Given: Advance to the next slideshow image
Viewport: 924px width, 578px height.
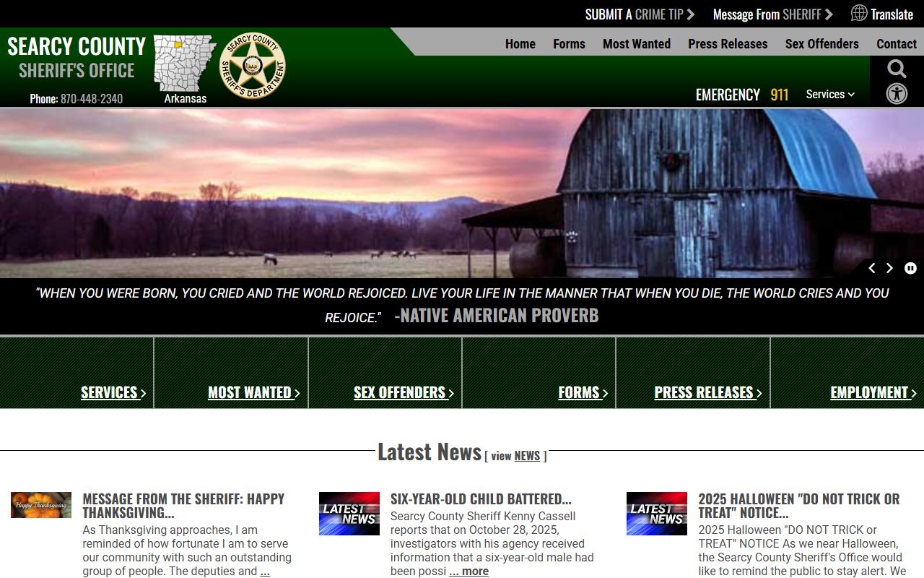Looking at the screenshot, I should click(889, 268).
